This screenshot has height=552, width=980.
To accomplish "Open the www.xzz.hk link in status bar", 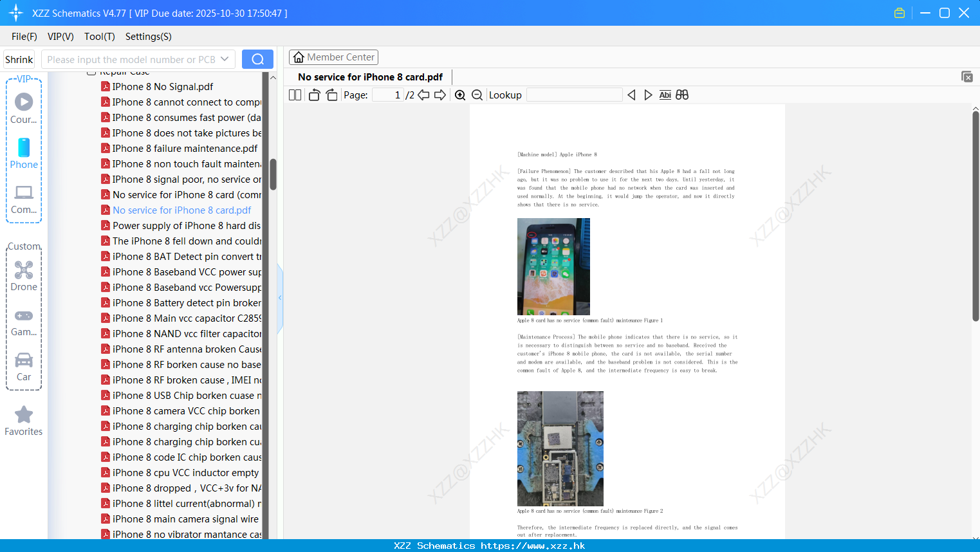I will coord(533,546).
